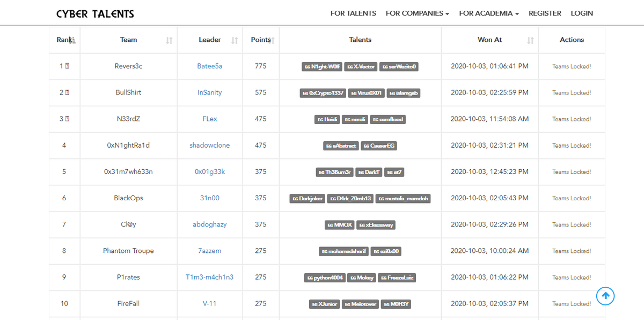The image size is (644, 320).
Task: Open leader InSanity's profile link
Action: pos(209,92)
